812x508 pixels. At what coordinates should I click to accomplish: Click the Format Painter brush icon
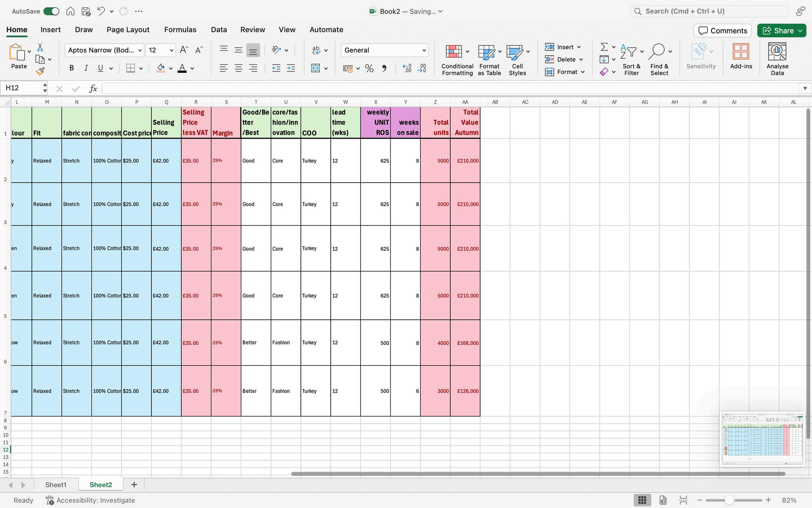(x=40, y=71)
